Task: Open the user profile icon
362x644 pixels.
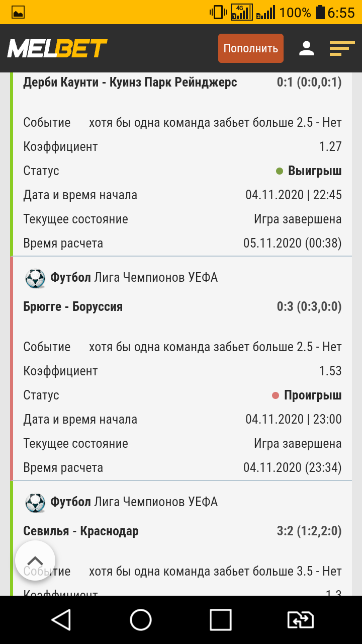Action: 306,48
